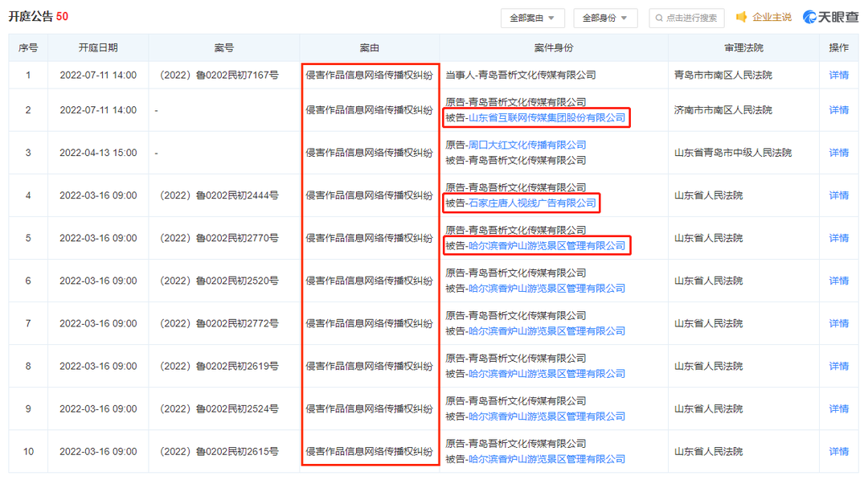Click 当事人-青岛吾析文化传媒有限公司 in row 1
The height and width of the screenshot is (480, 868).
coord(521,76)
